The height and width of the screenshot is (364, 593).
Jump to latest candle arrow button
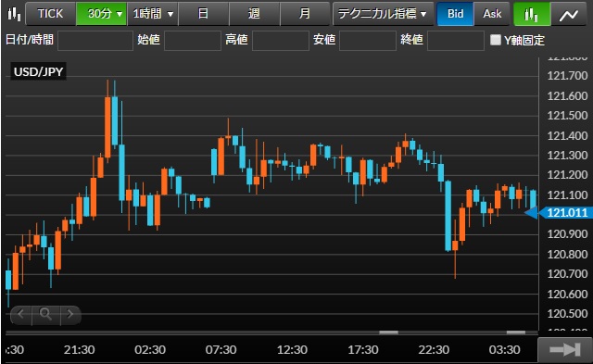(x=565, y=349)
